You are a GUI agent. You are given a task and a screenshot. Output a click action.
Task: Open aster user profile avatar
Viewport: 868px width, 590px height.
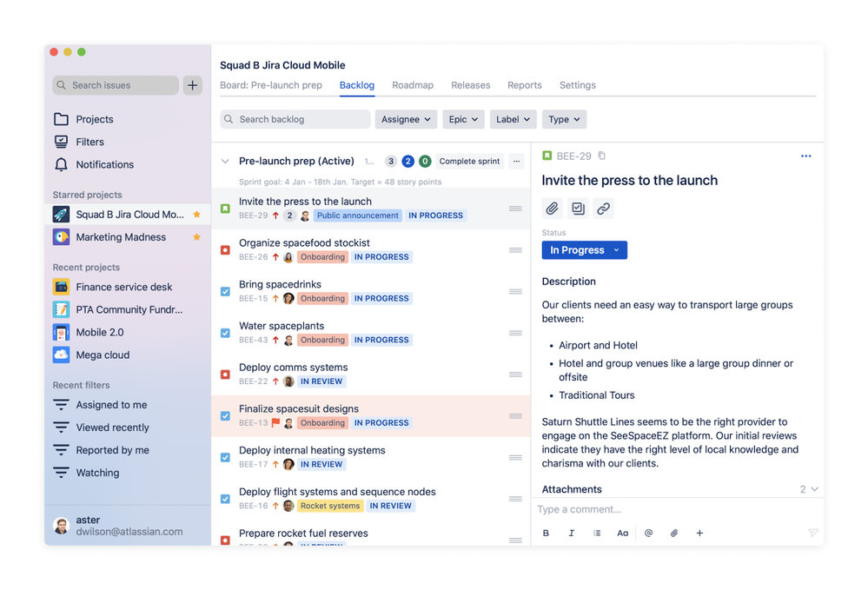point(61,526)
